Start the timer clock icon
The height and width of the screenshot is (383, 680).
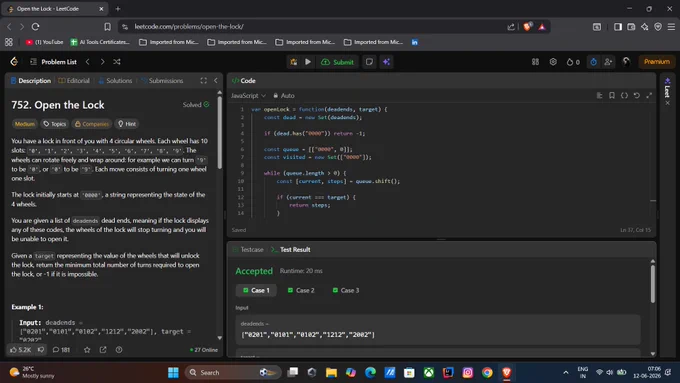[593, 62]
